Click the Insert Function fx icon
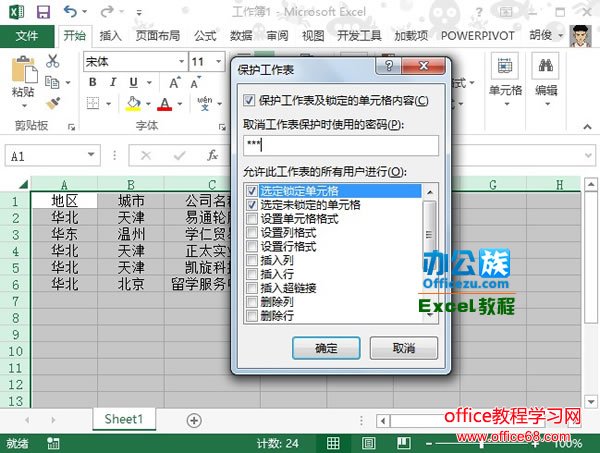Screen dimensions: 600x453 click(x=212, y=155)
